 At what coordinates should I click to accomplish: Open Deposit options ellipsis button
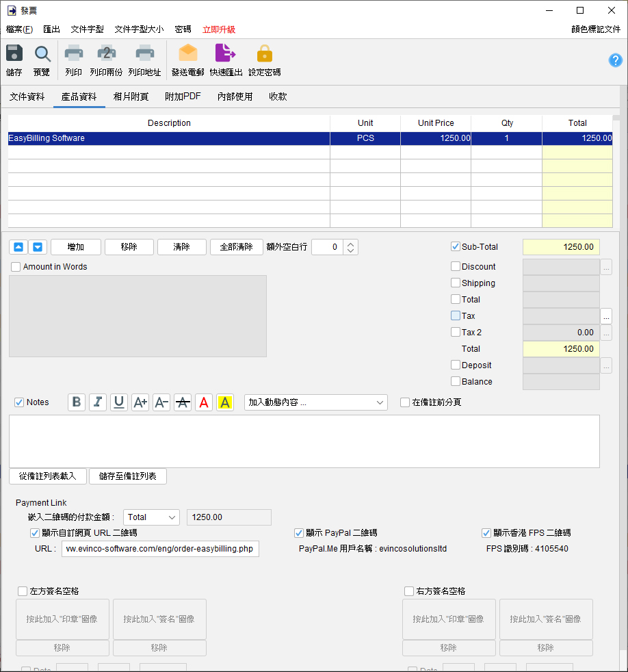coord(606,365)
